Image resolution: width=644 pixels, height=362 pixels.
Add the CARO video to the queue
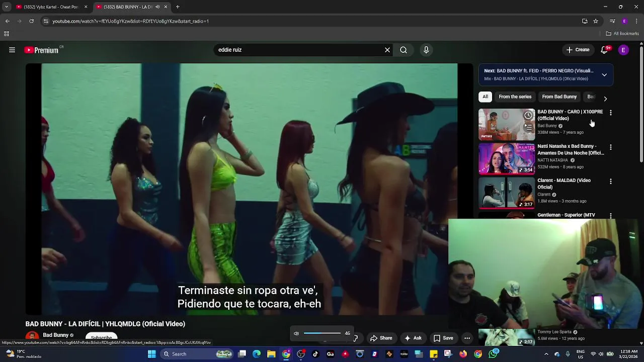click(528, 127)
